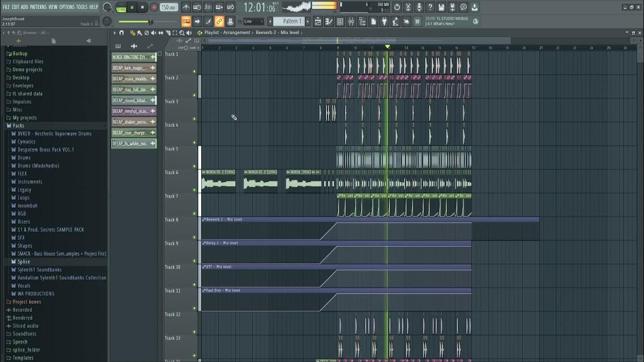This screenshot has width=644, height=362.
Task: Select the paint brush tool
Action: (x=139, y=33)
